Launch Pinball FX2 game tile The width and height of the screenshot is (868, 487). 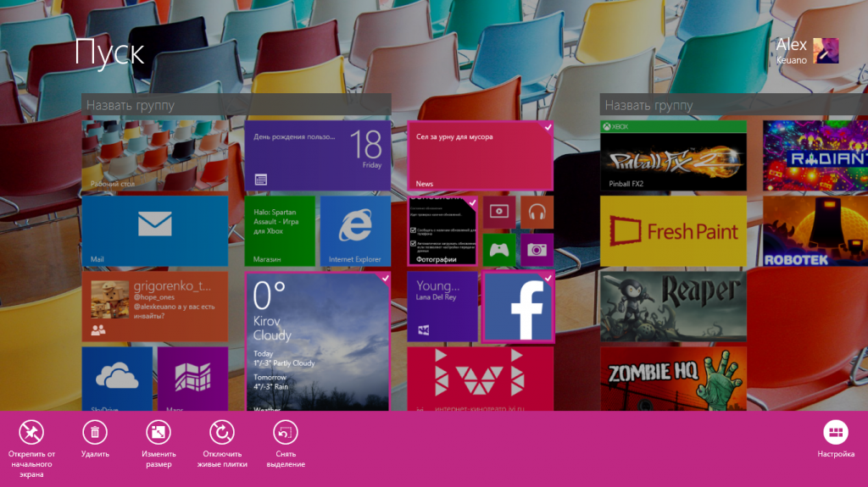click(x=673, y=156)
